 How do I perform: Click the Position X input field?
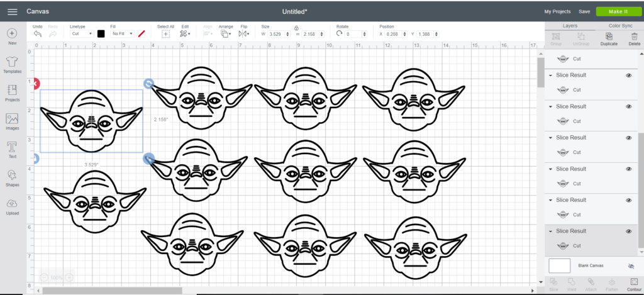tap(394, 34)
